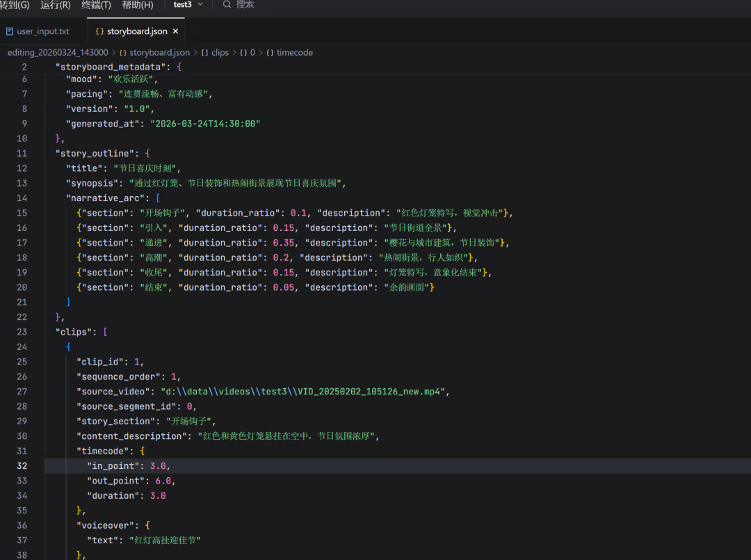Open the timecode breadcrumb symbol list
751x560 pixels.
[295, 53]
